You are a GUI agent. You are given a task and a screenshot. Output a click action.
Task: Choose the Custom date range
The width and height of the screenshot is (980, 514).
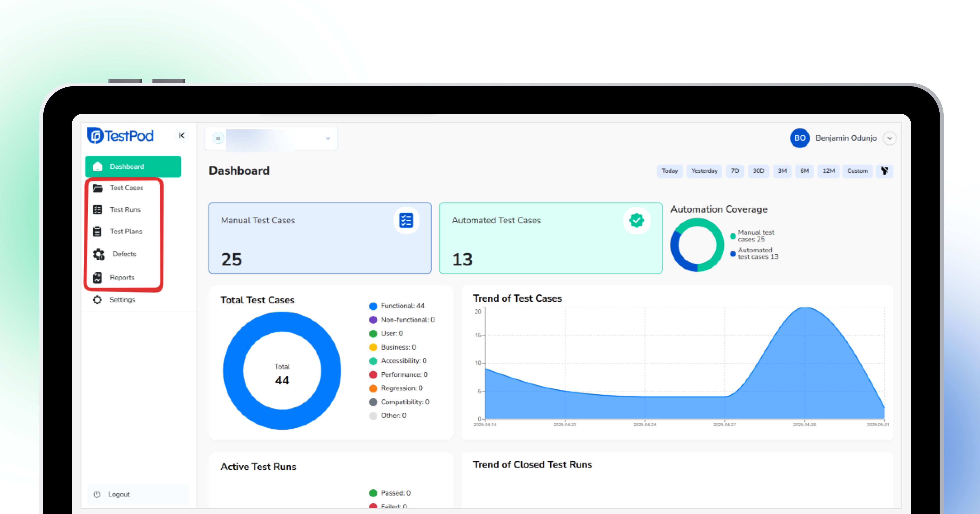tap(857, 171)
